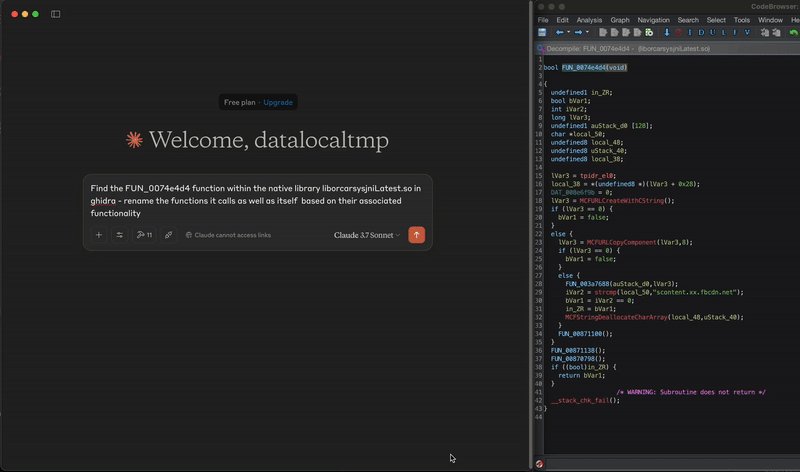Expand the back-navigation history dropdown arrow
Viewport: 800px width, 472px height.
[x=568, y=32]
